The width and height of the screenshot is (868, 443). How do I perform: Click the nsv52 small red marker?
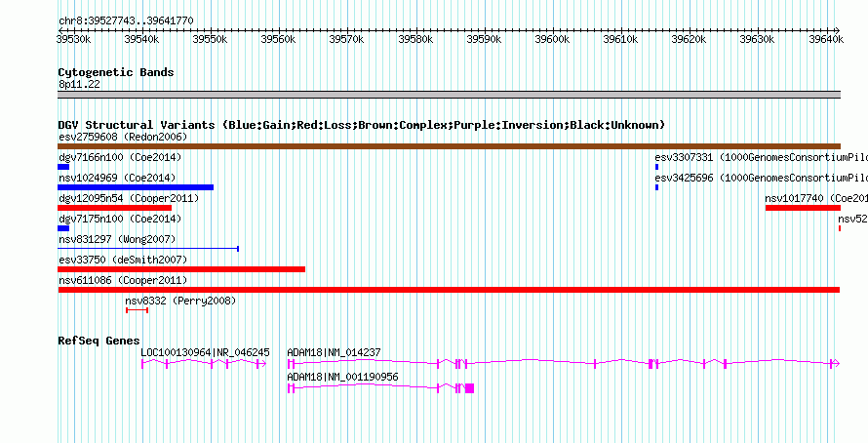coord(840,228)
